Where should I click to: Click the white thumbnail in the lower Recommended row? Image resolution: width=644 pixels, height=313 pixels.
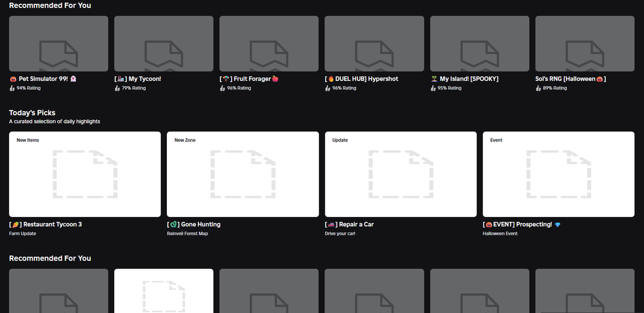click(x=164, y=291)
